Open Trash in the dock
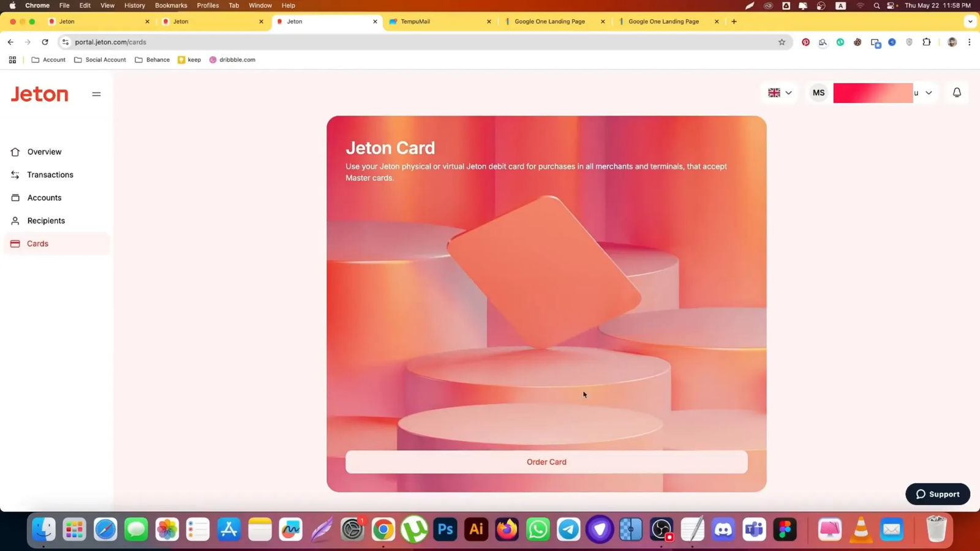 [x=937, y=530]
